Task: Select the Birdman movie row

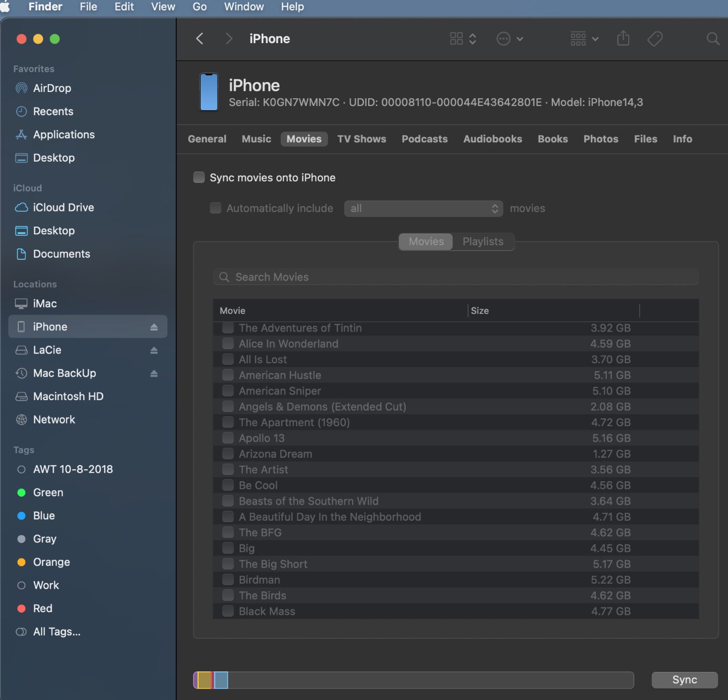Action: pyautogui.click(x=456, y=580)
